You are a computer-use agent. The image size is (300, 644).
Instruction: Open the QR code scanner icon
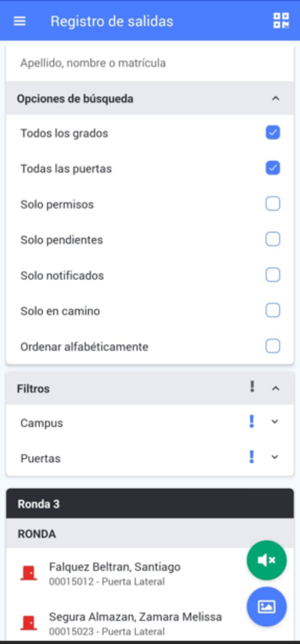coord(281,21)
